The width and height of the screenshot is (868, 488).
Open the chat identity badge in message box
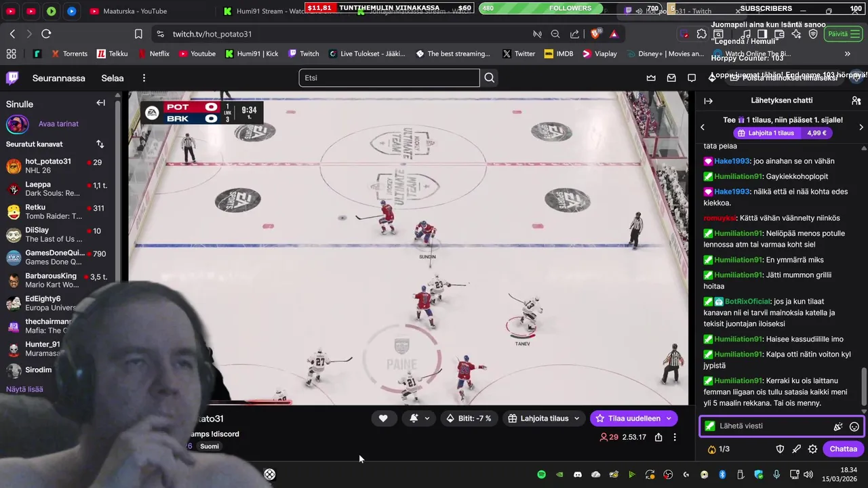[x=709, y=426]
